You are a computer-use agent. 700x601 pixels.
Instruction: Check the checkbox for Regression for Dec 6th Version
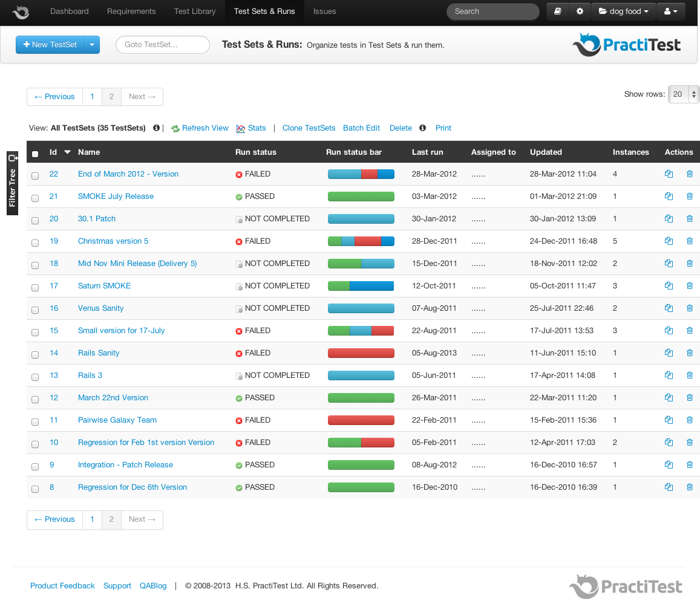(x=34, y=489)
